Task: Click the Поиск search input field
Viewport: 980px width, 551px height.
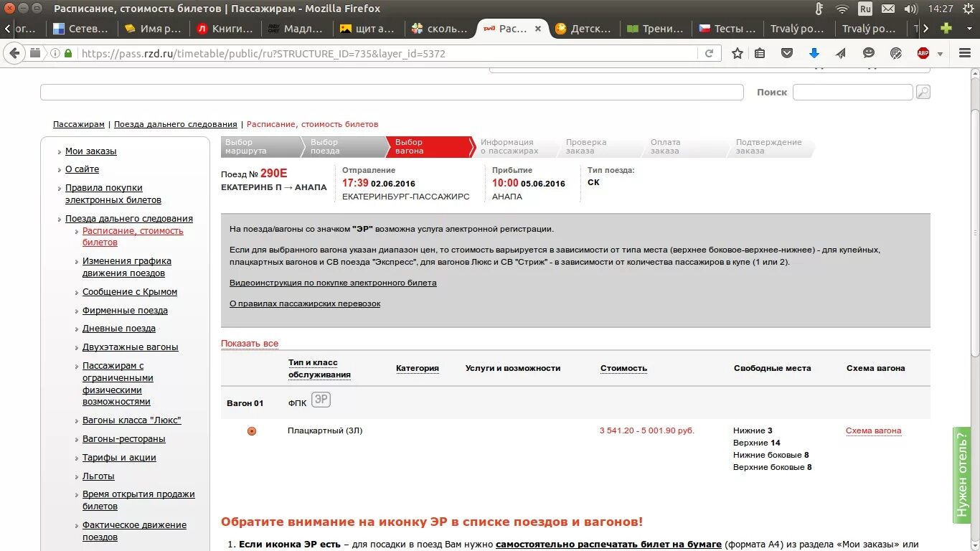Action: tap(852, 92)
